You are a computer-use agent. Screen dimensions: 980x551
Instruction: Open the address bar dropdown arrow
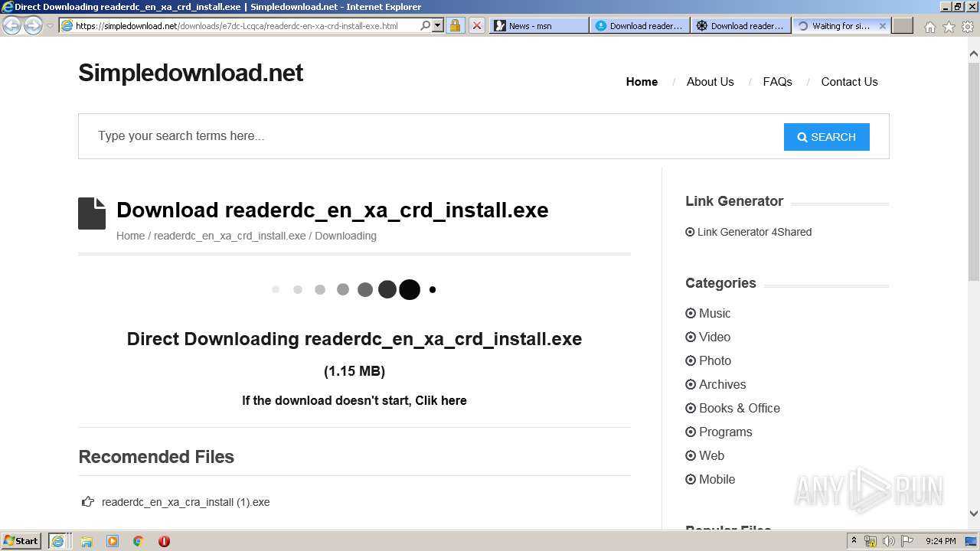coord(438,25)
